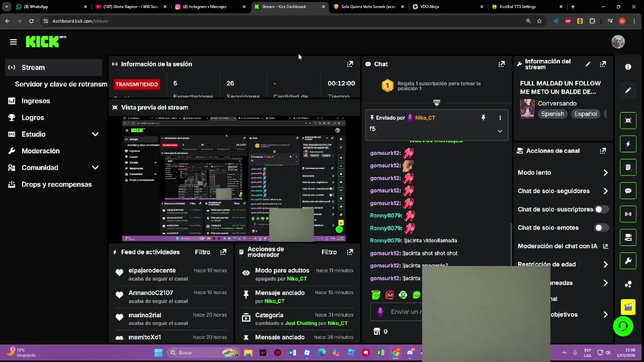The image size is (644, 362).
Task: Click the chat bubble icon in the right sidebar
Action: click(628, 191)
